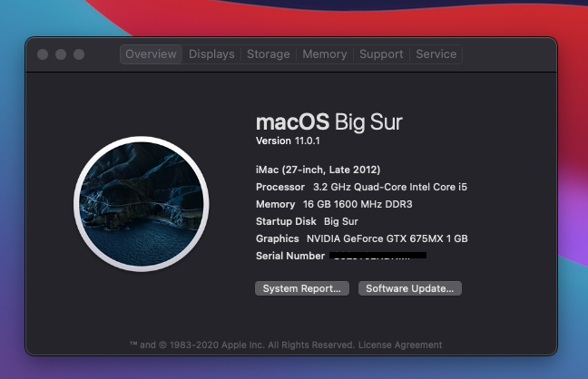Click the NVIDIA GeForce GTX 675MX text
This screenshot has height=379, width=588.
click(x=387, y=238)
